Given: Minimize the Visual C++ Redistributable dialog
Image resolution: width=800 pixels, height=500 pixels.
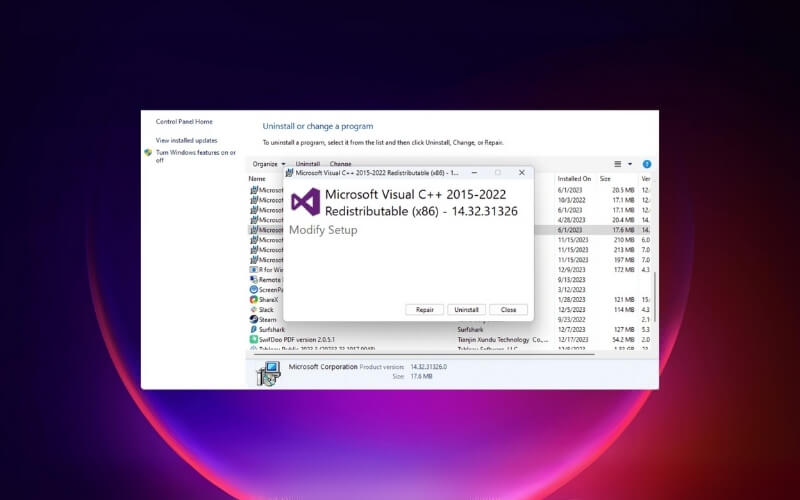Looking at the screenshot, I should tap(474, 173).
